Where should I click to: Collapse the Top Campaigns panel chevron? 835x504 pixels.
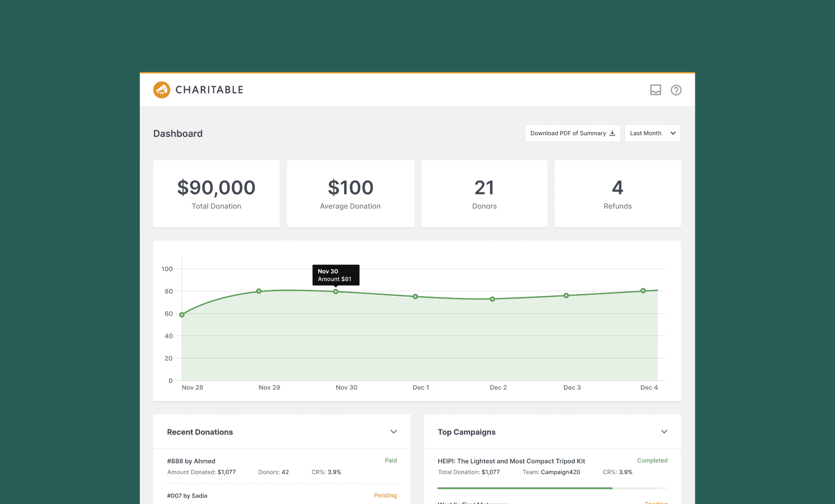(664, 432)
